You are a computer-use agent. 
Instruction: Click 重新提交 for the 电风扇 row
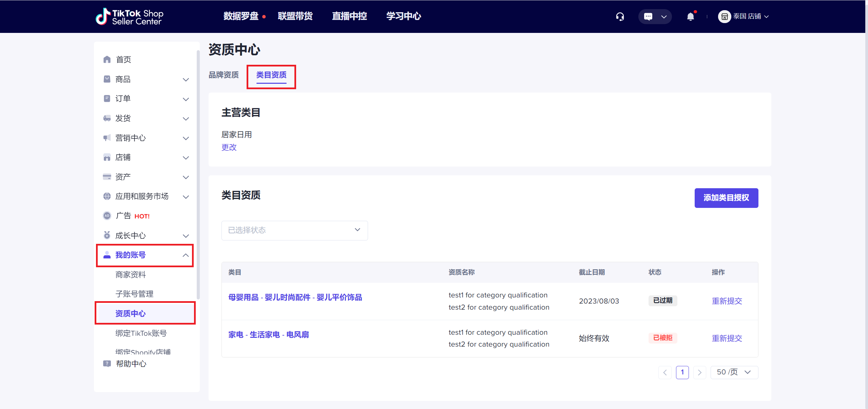click(727, 338)
